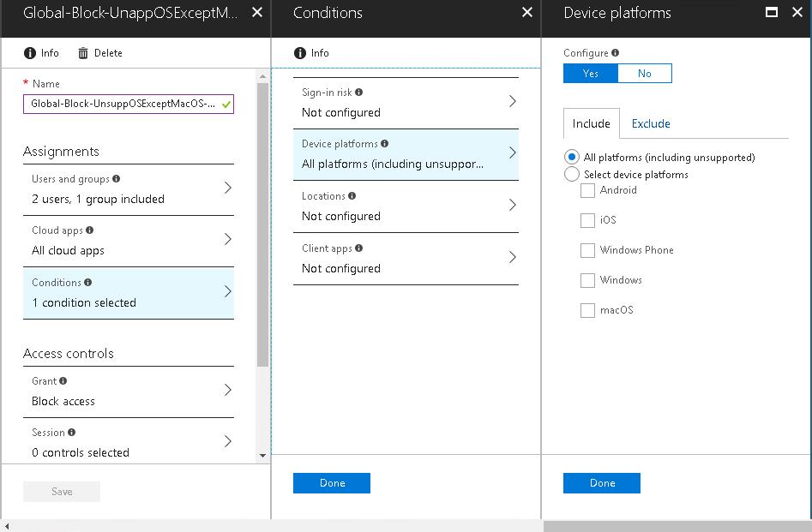
Task: Close the Global-Block policy blade
Action: pos(257,12)
